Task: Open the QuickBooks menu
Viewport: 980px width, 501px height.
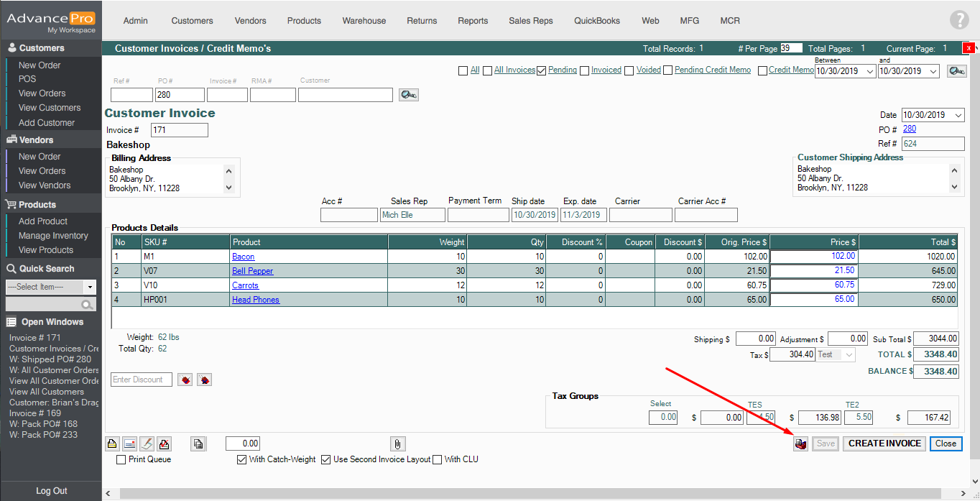Action: 596,21
